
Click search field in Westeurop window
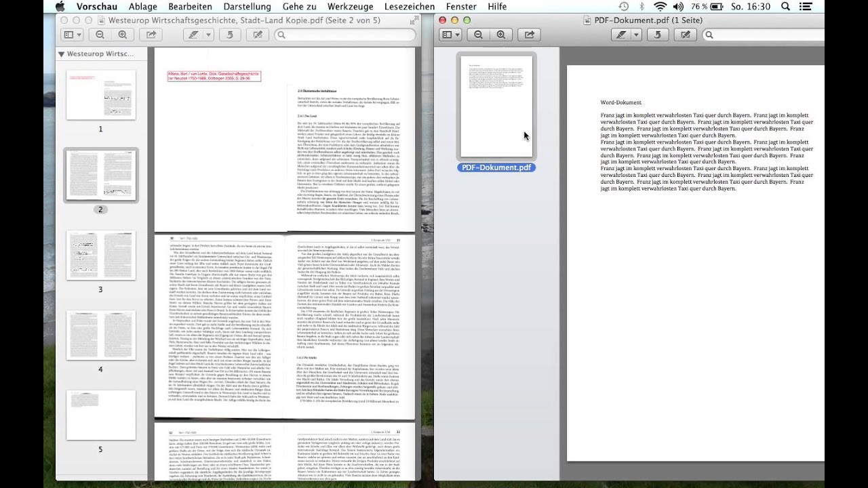point(345,35)
